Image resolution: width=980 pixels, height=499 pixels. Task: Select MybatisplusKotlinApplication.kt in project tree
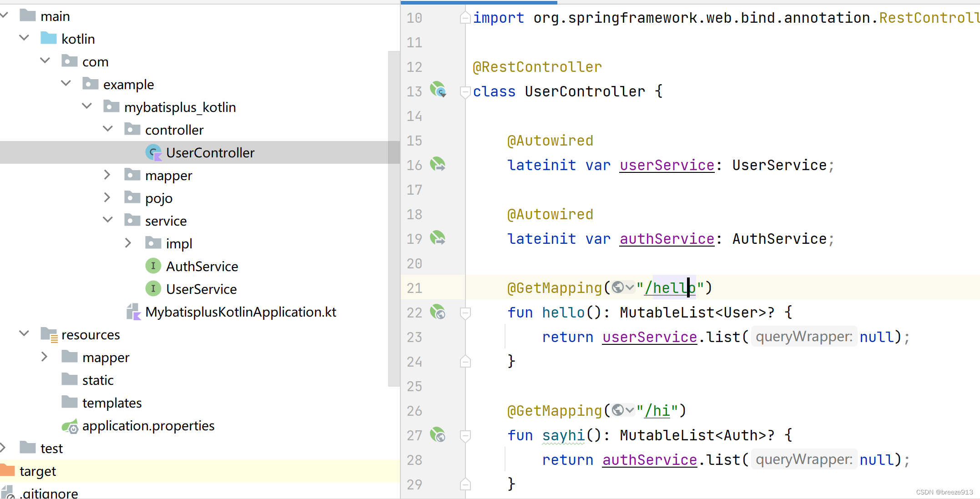[x=240, y=312]
